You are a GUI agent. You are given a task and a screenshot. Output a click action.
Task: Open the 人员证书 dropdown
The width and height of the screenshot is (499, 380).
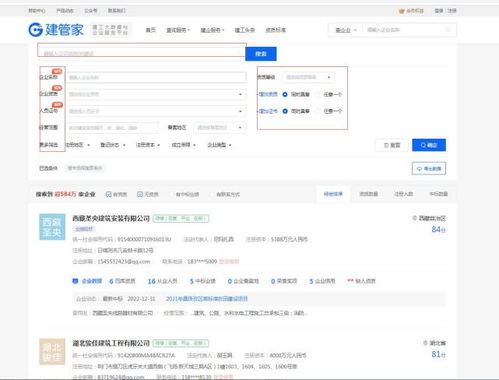(x=156, y=111)
